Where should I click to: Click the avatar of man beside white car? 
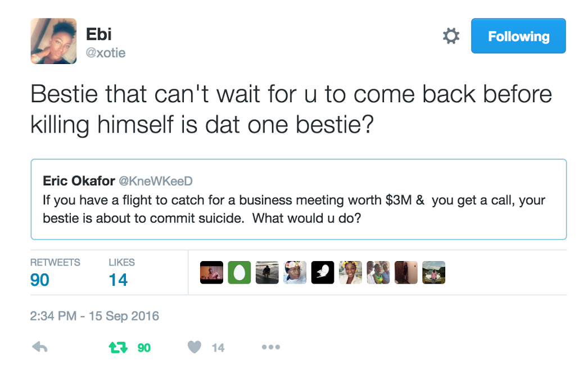point(433,272)
